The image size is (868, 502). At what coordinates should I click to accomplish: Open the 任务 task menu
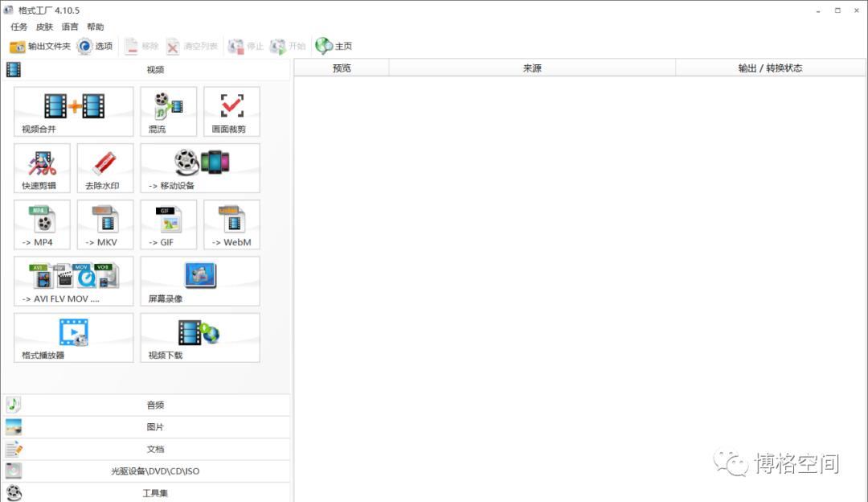pos(18,27)
